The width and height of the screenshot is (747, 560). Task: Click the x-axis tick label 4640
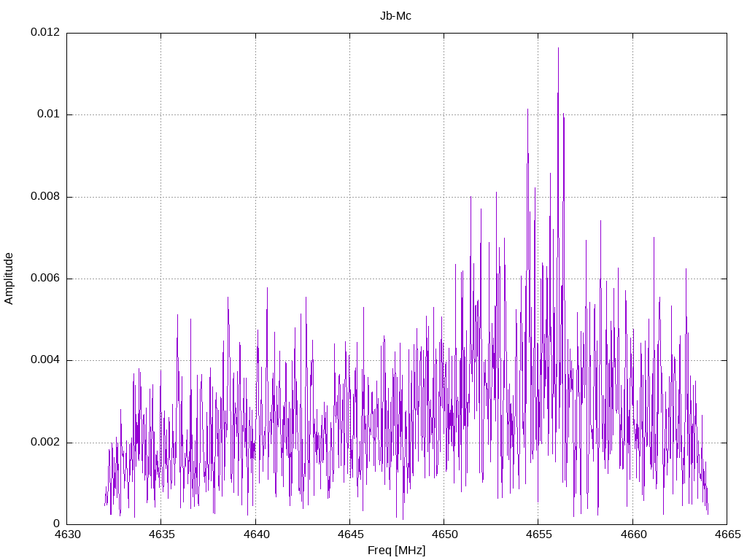(256, 534)
